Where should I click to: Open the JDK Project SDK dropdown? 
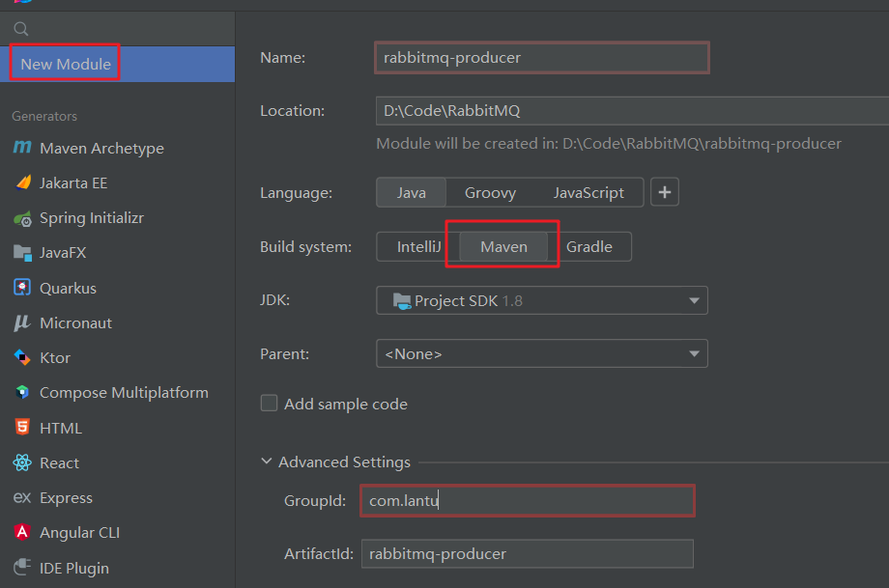click(x=541, y=300)
